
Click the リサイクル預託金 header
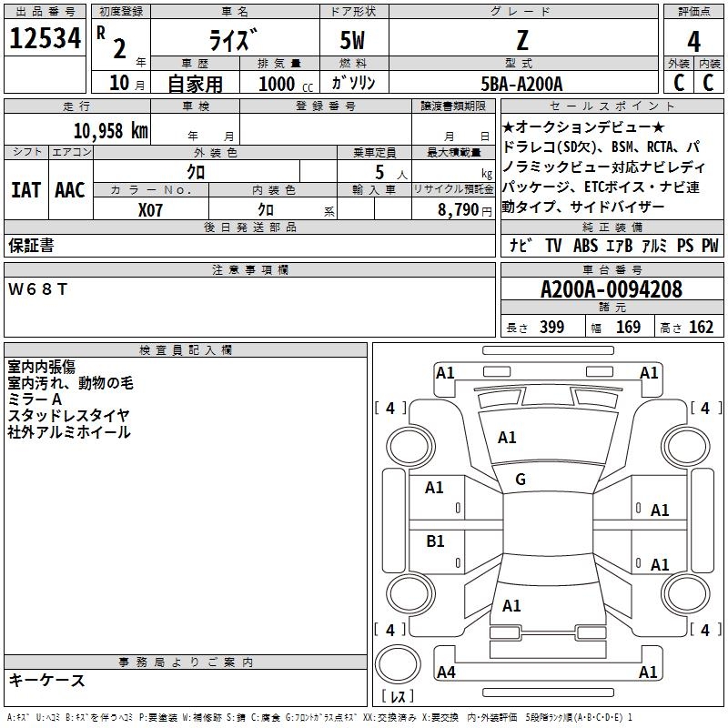[453, 189]
